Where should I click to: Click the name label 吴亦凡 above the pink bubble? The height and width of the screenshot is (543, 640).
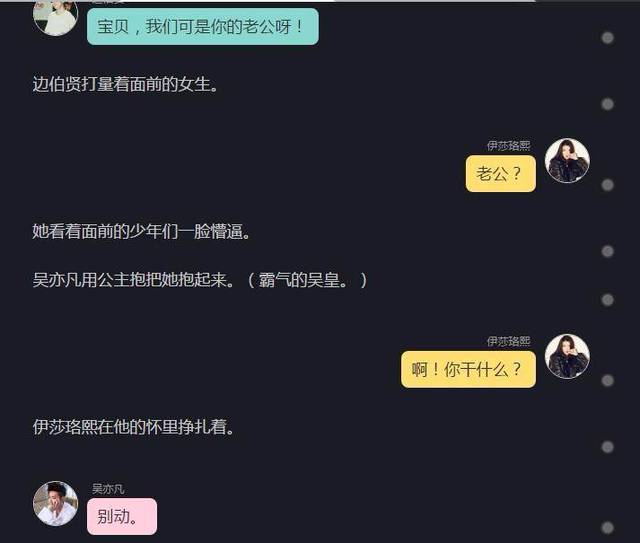(x=108, y=489)
